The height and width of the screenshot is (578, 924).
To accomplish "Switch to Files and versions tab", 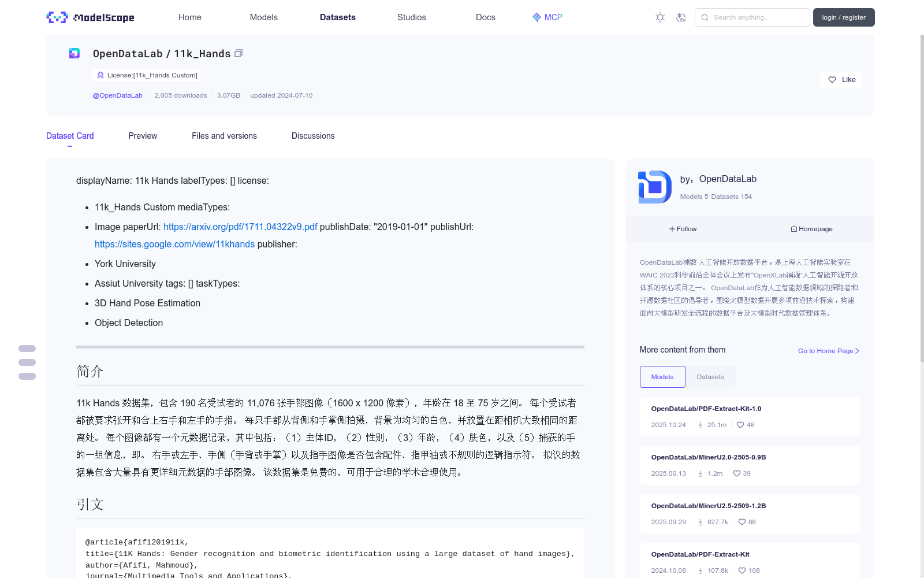I will tap(224, 136).
